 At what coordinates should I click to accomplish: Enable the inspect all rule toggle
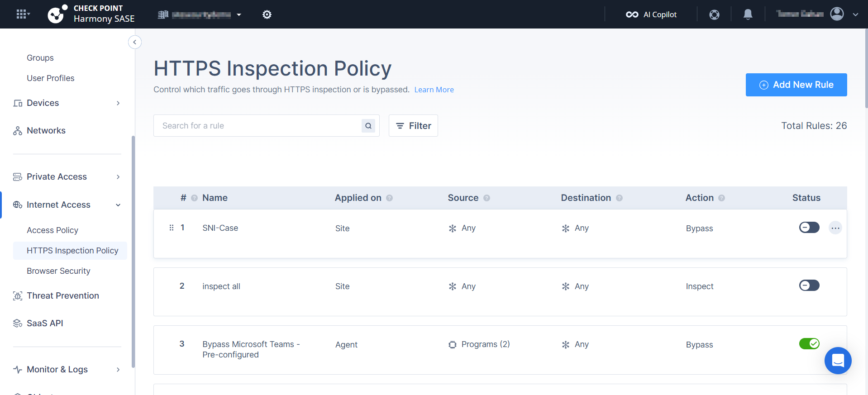(x=809, y=285)
